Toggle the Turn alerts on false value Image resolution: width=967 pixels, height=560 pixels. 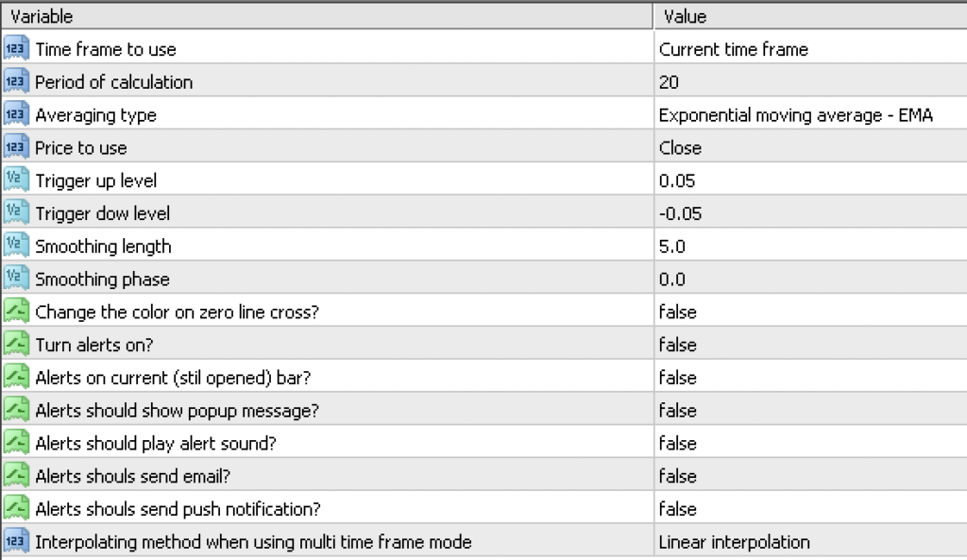tap(677, 345)
